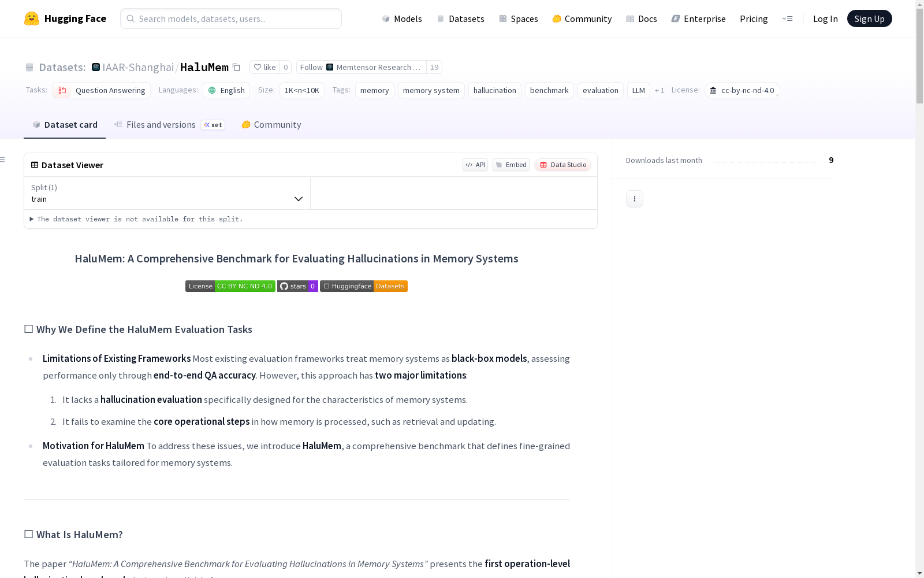Click the License CC BY NC ND 4.0 badge
Screen dimensions: 924x578
pyautogui.click(x=230, y=286)
